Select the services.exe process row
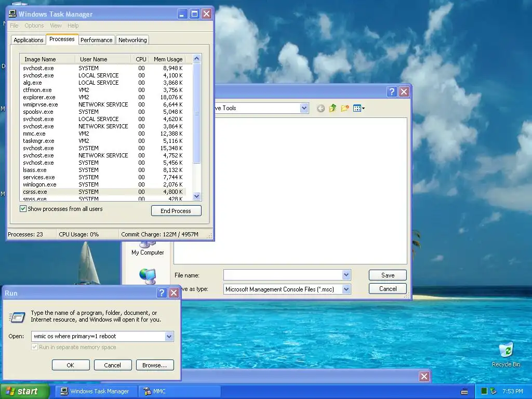 [103, 177]
